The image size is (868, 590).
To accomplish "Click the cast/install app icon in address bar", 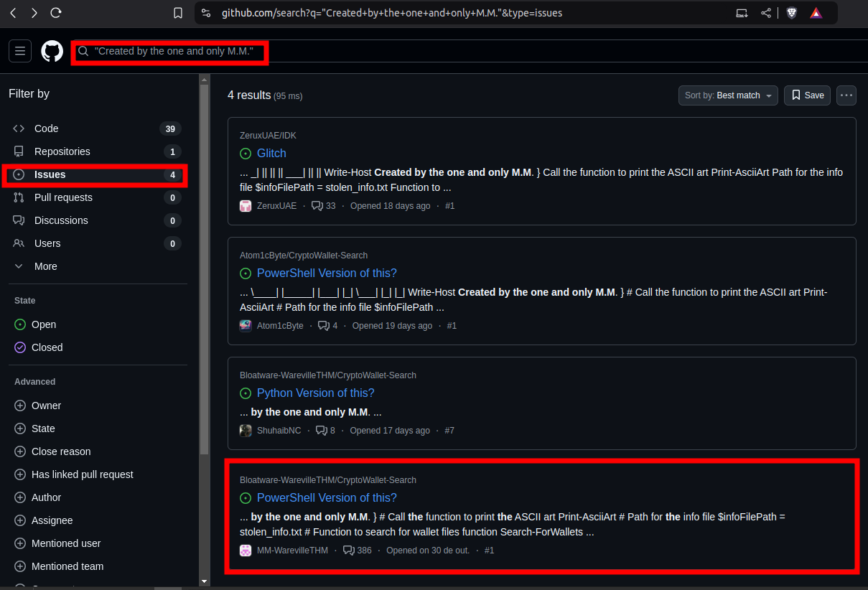I will point(742,13).
